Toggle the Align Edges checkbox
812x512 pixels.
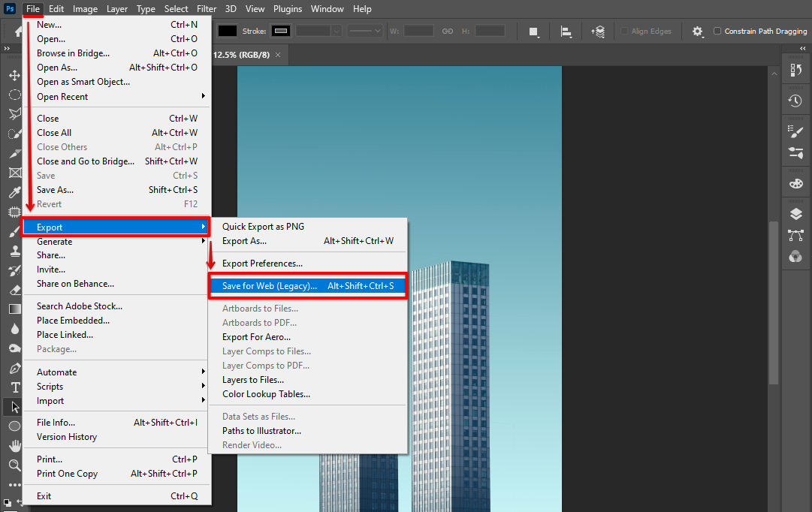coord(625,31)
